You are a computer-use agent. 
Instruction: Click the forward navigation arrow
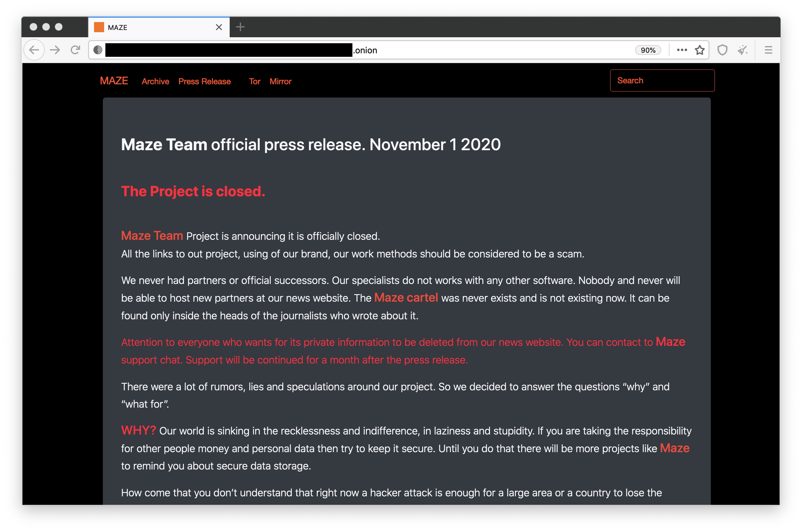[55, 50]
